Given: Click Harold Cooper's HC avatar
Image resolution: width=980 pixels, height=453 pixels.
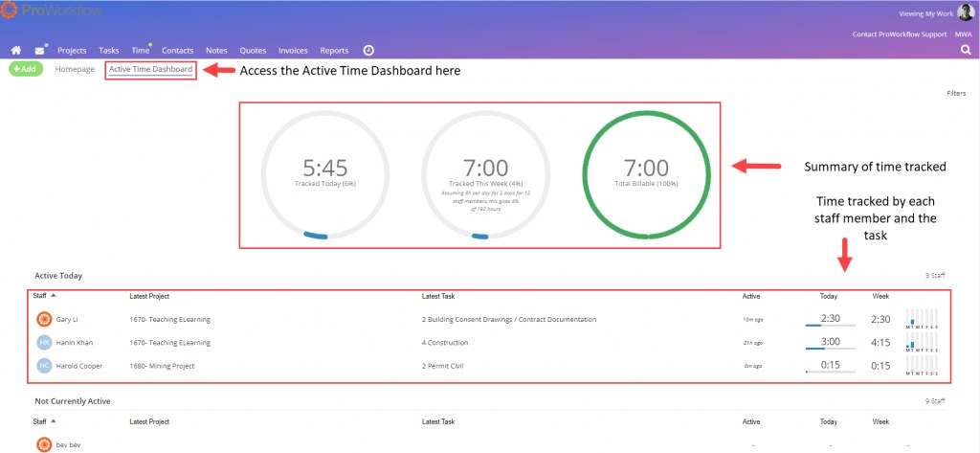Looking at the screenshot, I should [x=44, y=366].
